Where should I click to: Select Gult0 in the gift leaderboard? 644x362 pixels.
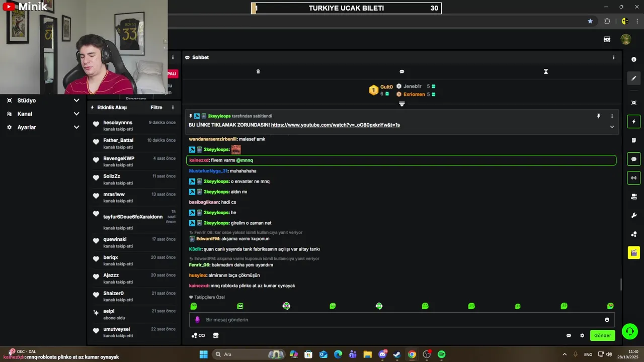(x=386, y=87)
